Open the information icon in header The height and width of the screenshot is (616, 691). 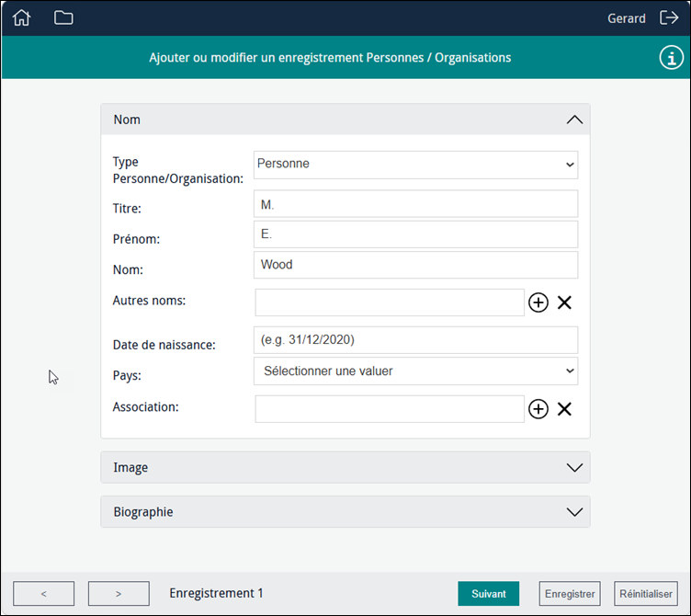coord(671,58)
